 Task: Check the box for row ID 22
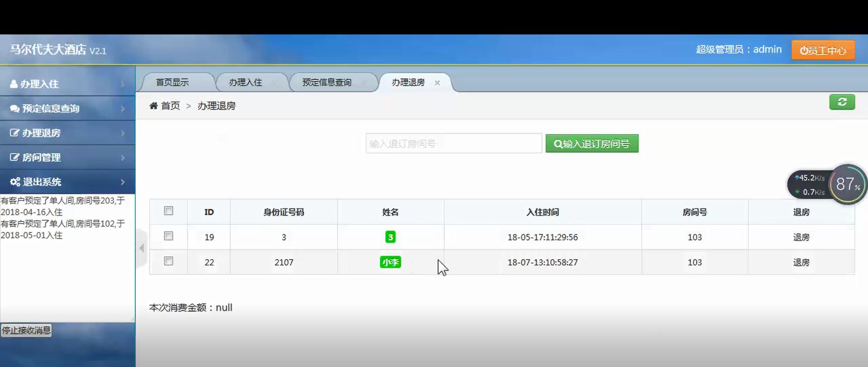(x=168, y=261)
